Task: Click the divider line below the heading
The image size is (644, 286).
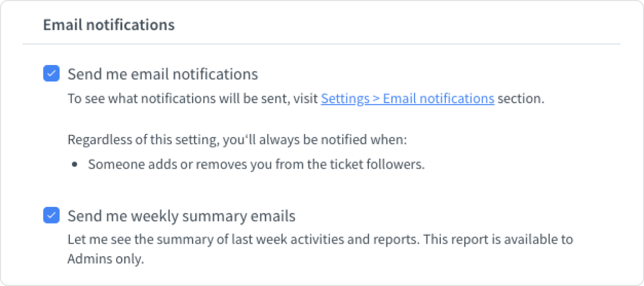Action: tap(321, 44)
